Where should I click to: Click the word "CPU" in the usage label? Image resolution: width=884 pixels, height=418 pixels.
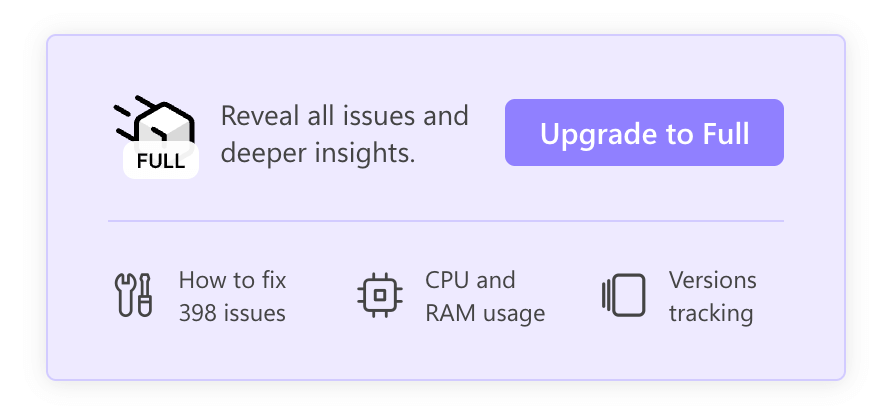pos(446,280)
